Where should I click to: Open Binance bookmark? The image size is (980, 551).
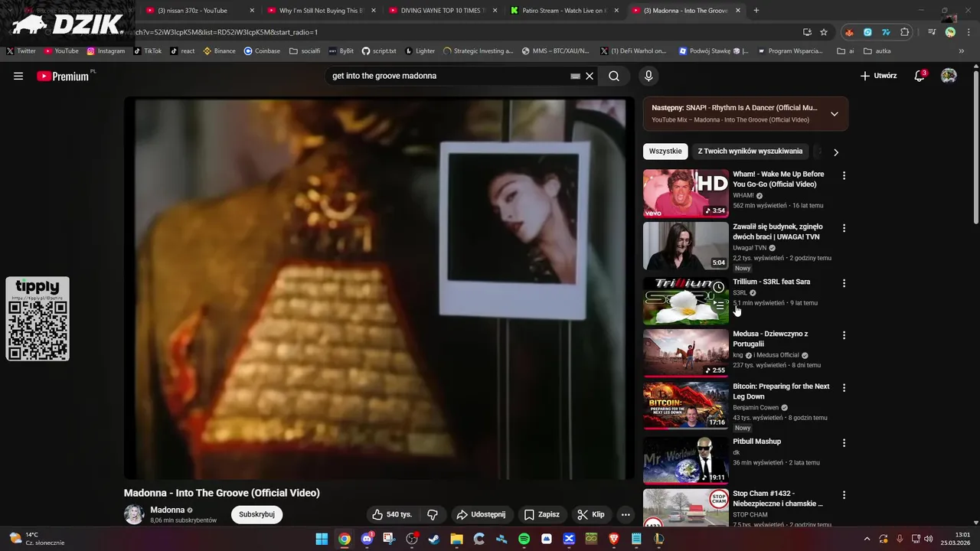[x=219, y=51]
